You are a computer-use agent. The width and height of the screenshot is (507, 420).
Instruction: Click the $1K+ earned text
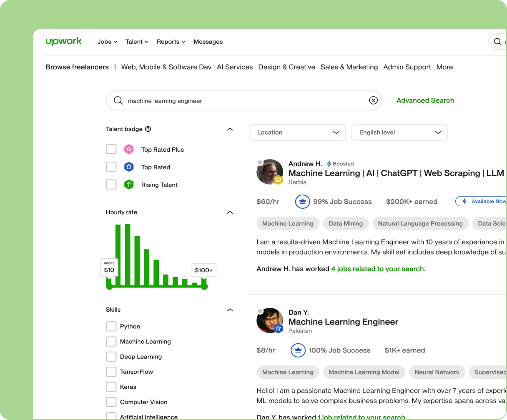point(405,350)
